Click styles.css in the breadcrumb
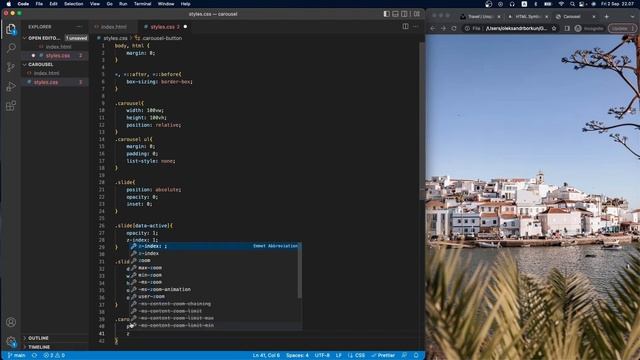 pyautogui.click(x=115, y=38)
